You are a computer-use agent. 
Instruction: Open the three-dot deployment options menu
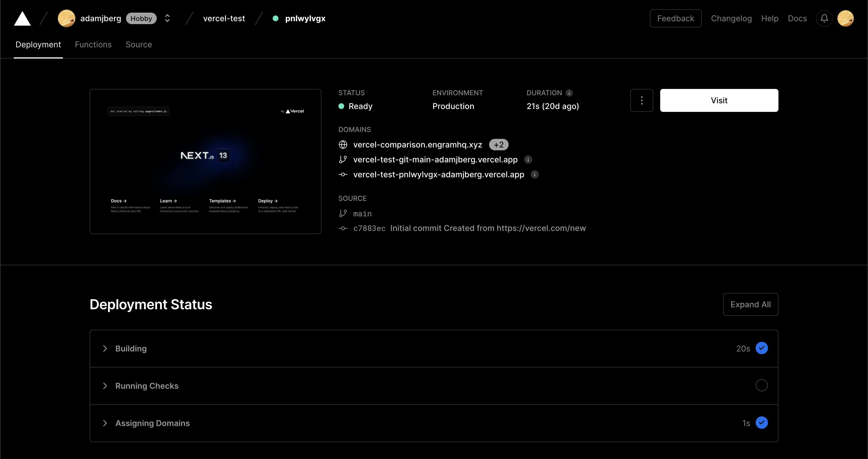(x=642, y=100)
